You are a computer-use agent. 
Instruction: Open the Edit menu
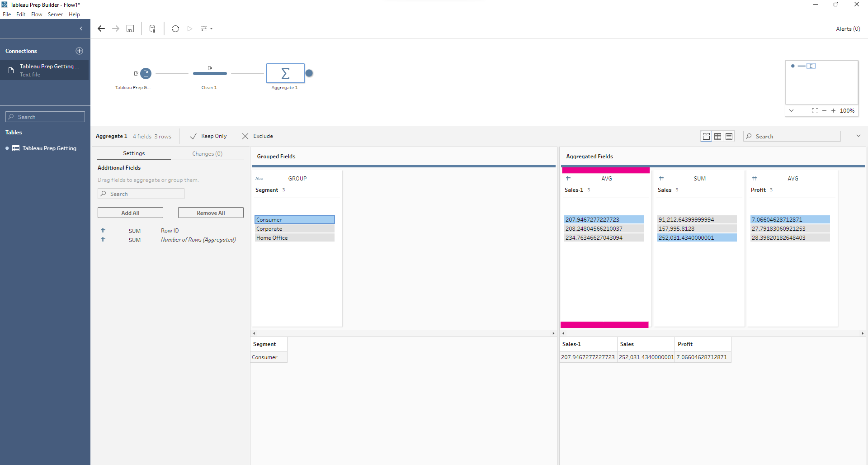point(21,14)
